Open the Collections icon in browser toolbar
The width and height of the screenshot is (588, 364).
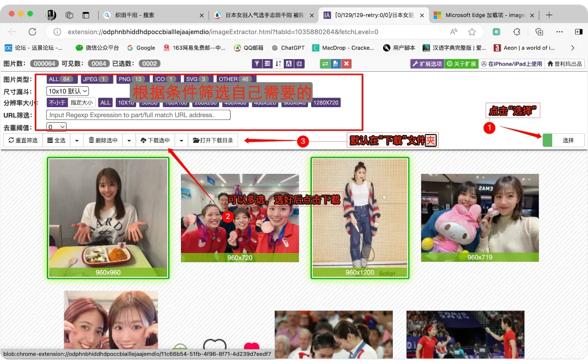coord(539,32)
